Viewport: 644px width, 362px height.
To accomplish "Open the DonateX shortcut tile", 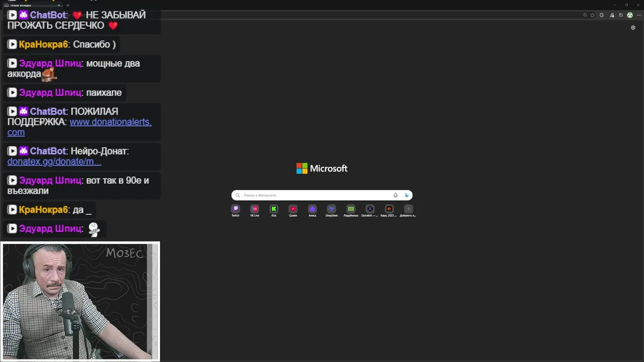I will pos(370,210).
